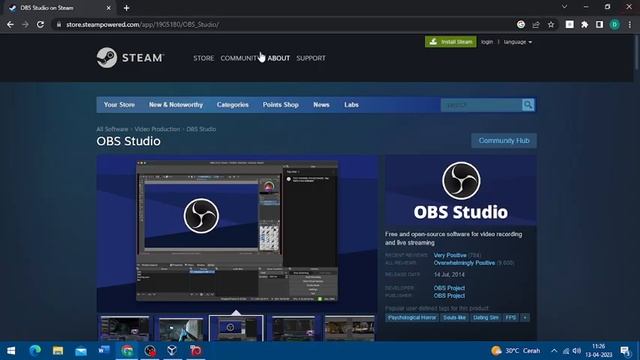
Task: Toggle the browser side panel icon
Action: 599,24
